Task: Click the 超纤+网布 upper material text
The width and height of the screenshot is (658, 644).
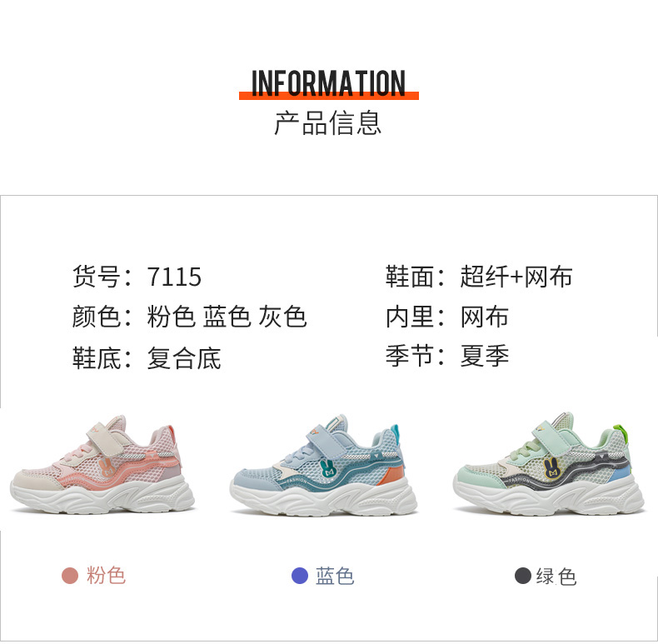Action: tap(516, 277)
